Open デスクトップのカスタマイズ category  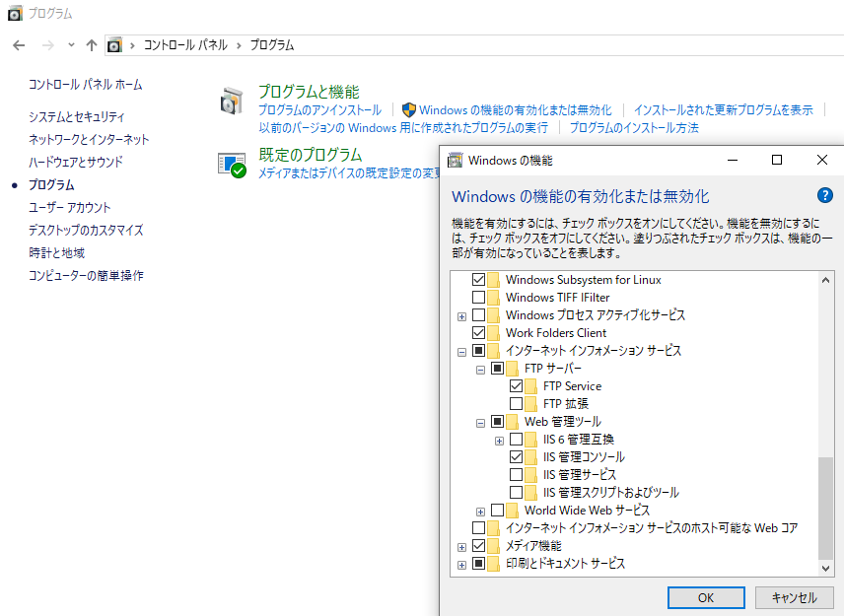point(86,230)
